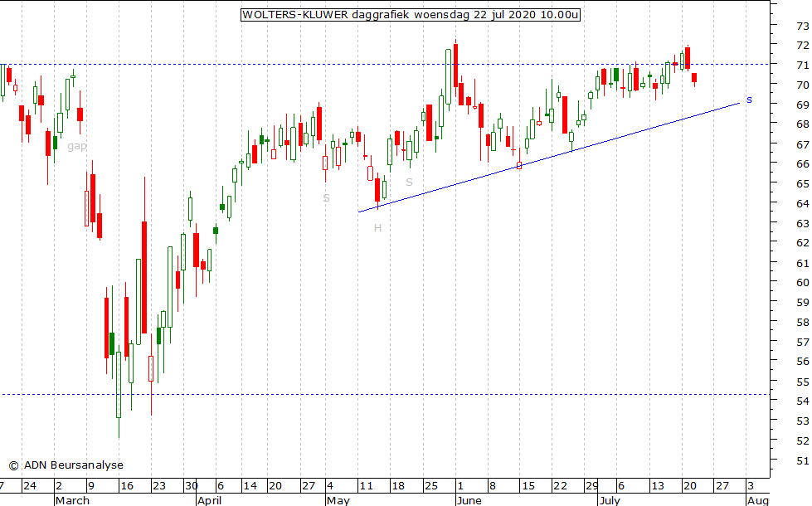Click the "55" price axis label

(803, 382)
